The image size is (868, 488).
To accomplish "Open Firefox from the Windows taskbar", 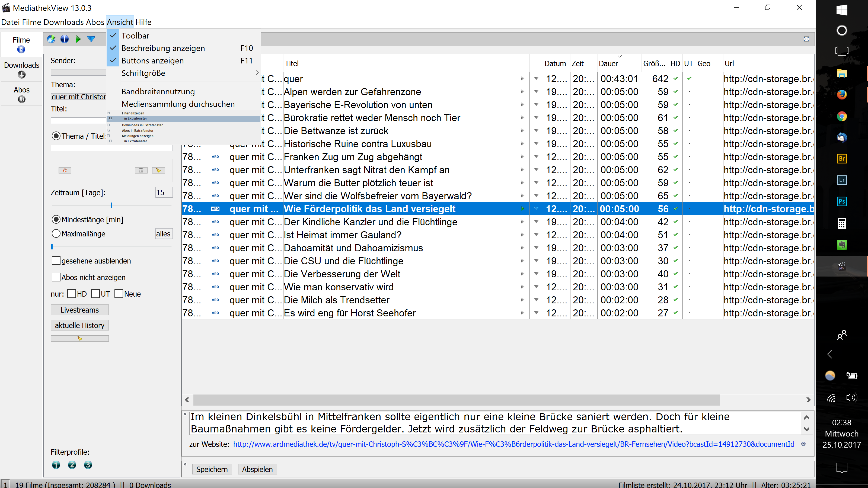I will point(842,95).
